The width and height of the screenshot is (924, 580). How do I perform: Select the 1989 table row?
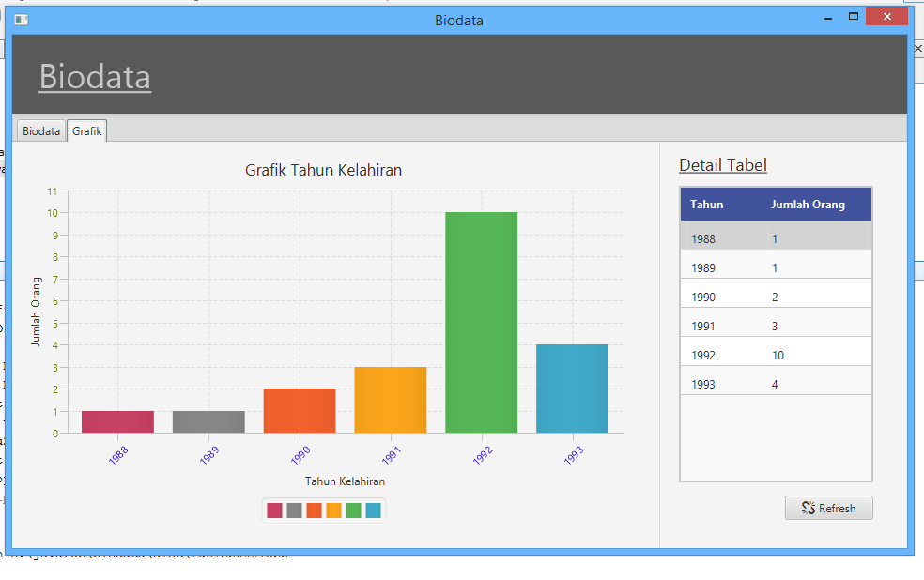(x=776, y=265)
